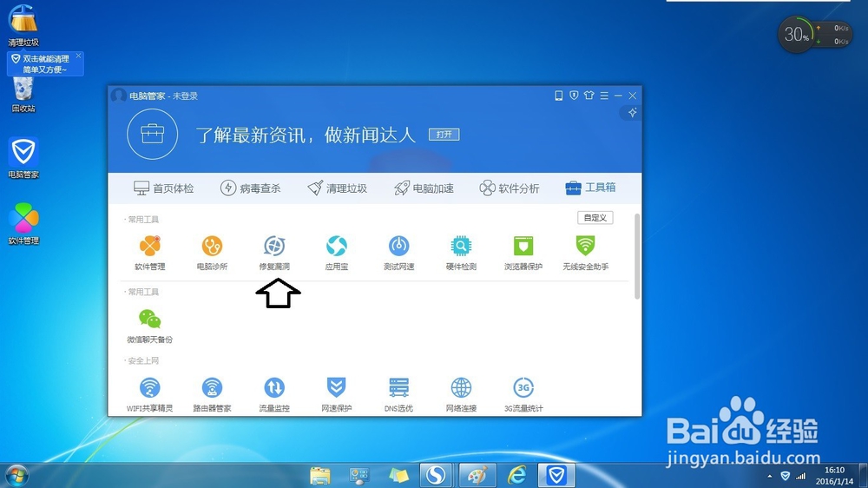This screenshot has width=868, height=488.
Task: Open the 路由器管家 tool
Action: (x=212, y=388)
